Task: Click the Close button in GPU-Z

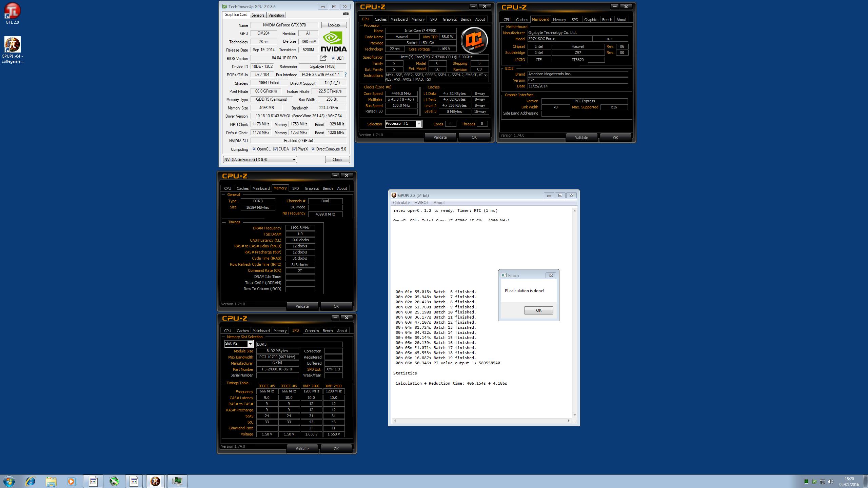Action: click(337, 160)
